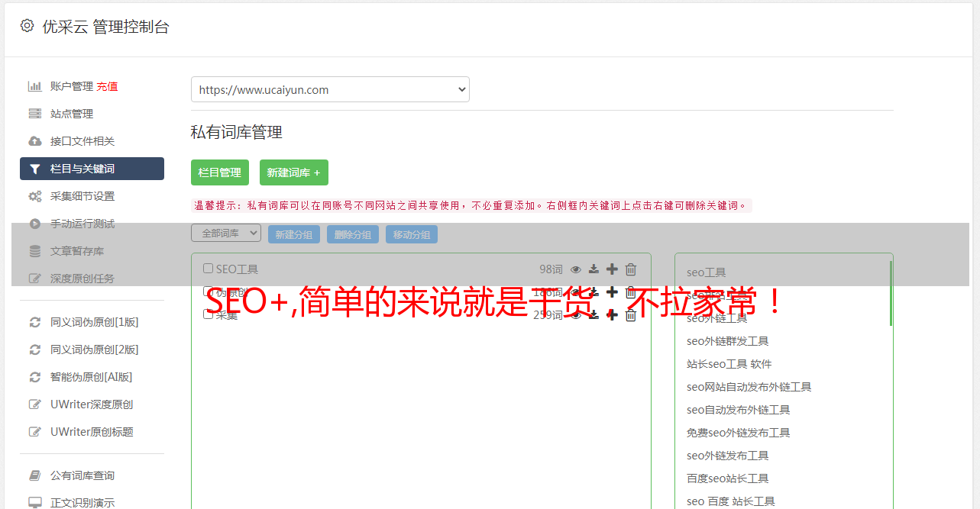Delete the 186词 library with trash icon

pos(631,292)
